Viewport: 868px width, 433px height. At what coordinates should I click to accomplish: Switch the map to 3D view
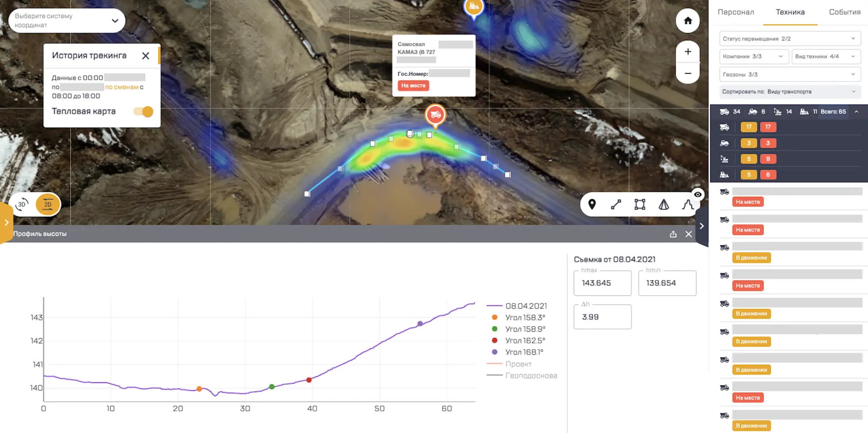pyautogui.click(x=22, y=205)
